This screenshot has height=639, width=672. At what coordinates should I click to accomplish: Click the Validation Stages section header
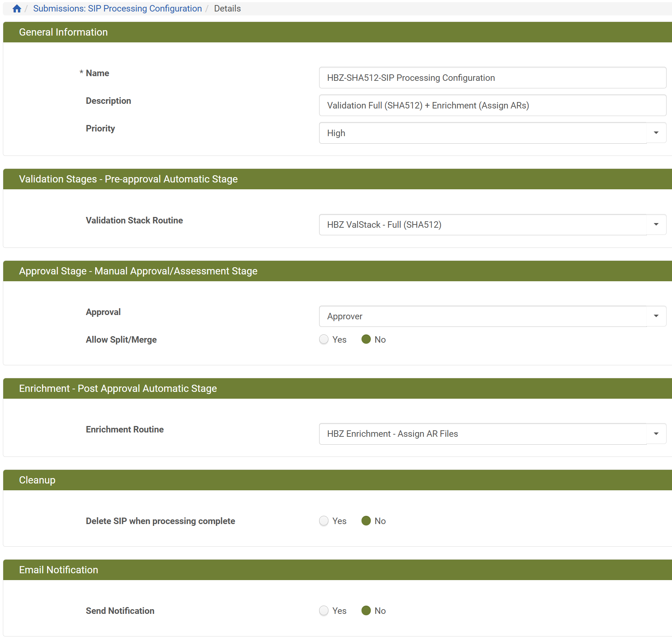pos(128,179)
